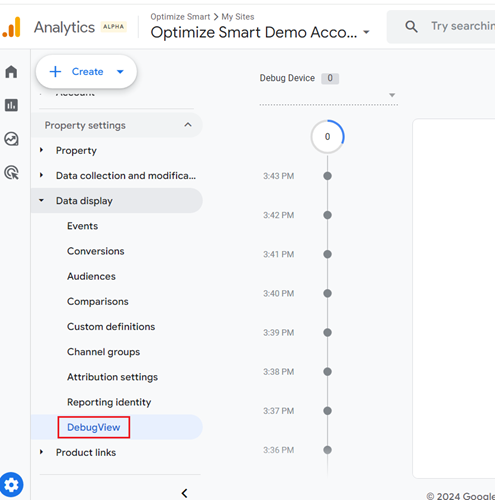Click the Debug Device label

click(x=287, y=78)
